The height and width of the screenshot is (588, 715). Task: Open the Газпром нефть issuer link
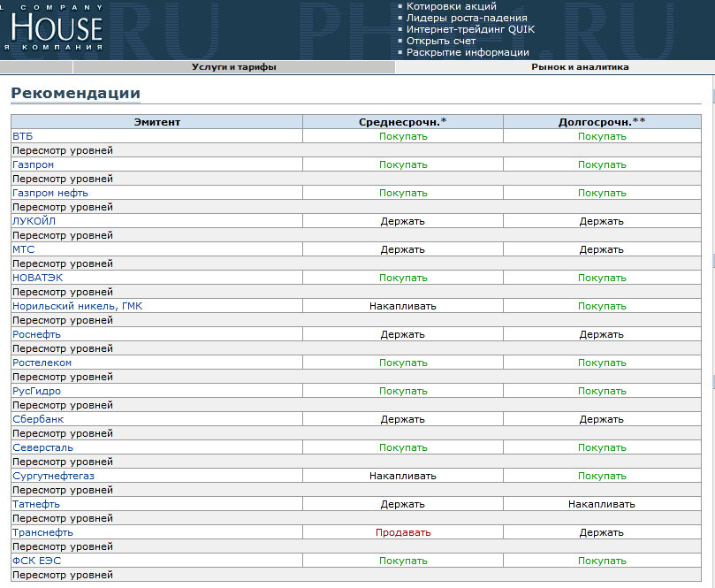click(50, 193)
